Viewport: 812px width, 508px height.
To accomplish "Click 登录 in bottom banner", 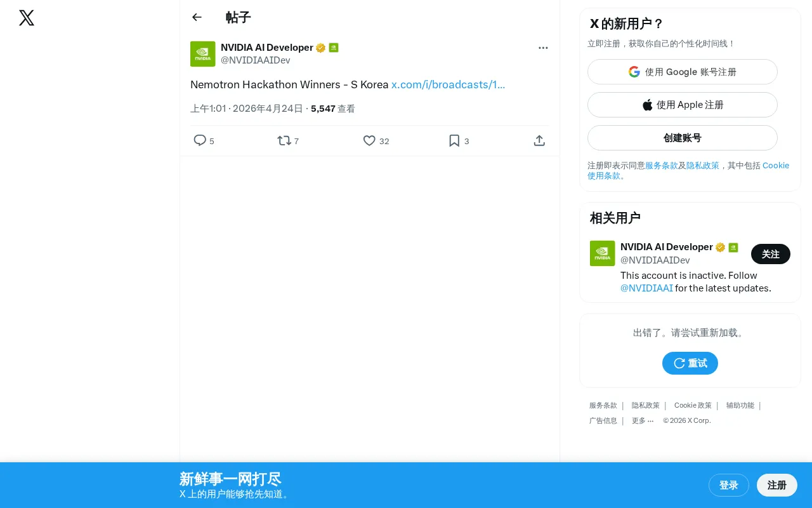I will (x=729, y=485).
